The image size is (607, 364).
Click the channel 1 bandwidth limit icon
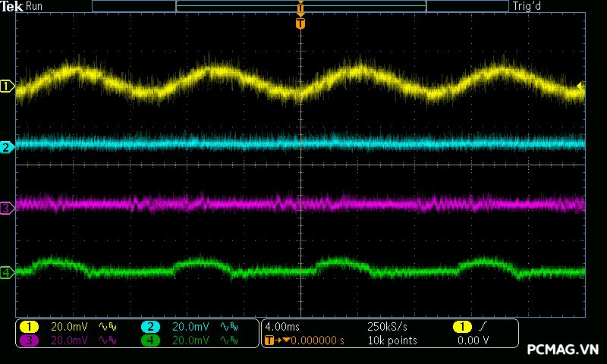(107, 327)
